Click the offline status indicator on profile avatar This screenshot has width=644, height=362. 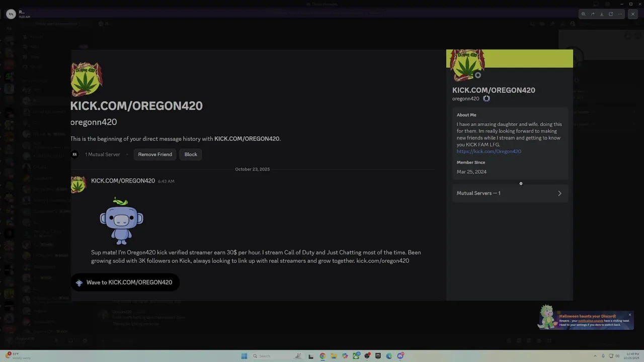coord(478,75)
